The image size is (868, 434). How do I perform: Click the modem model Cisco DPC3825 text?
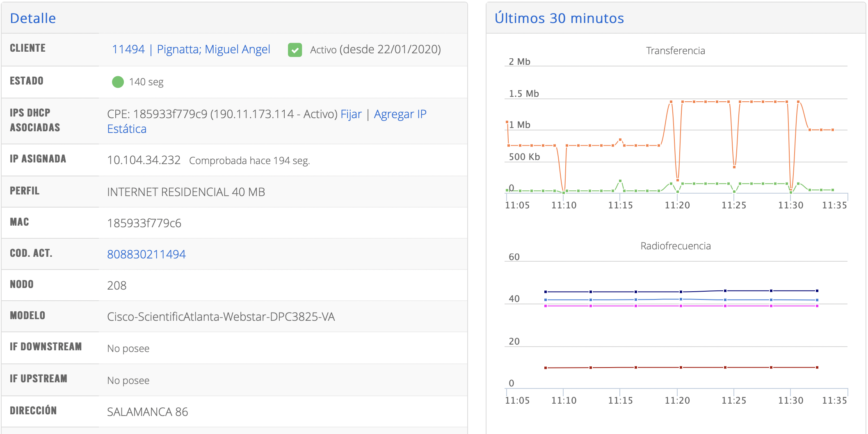(221, 317)
